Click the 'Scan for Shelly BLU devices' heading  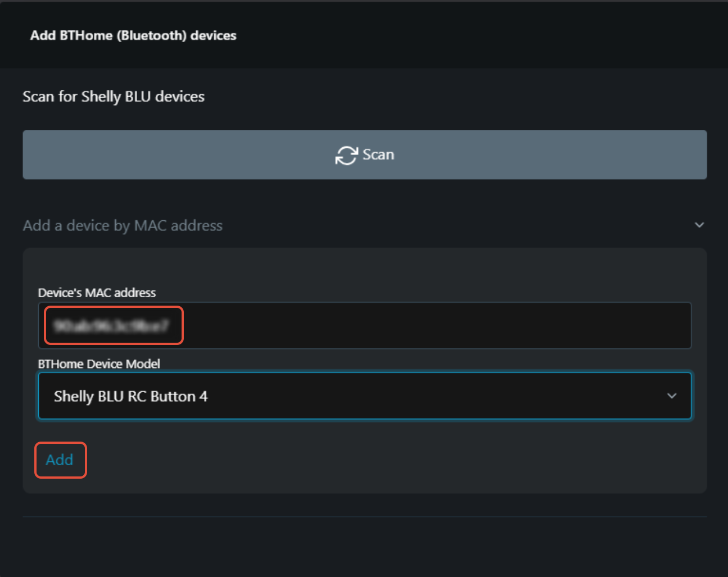[114, 97]
